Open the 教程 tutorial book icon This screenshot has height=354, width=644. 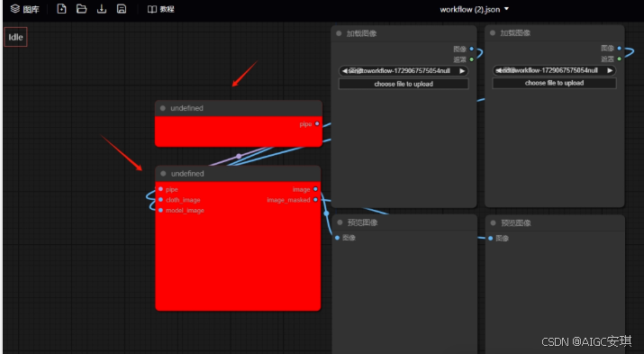[152, 9]
